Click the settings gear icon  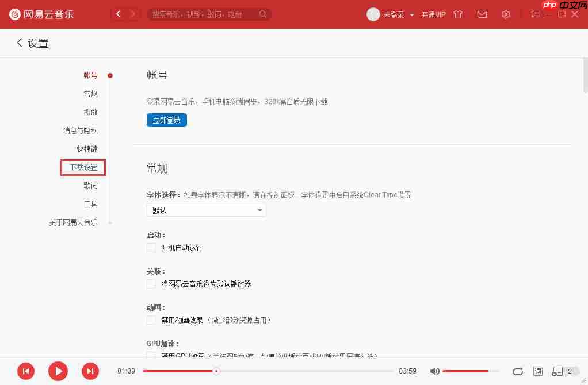(506, 14)
